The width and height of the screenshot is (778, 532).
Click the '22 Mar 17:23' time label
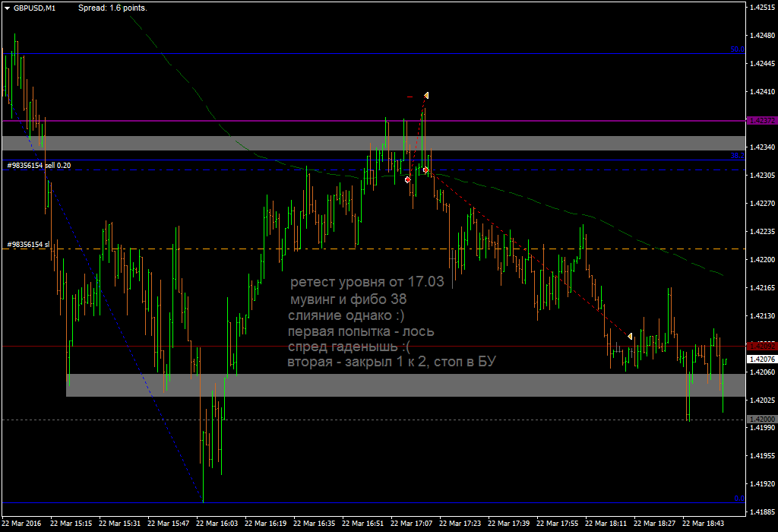(x=460, y=523)
